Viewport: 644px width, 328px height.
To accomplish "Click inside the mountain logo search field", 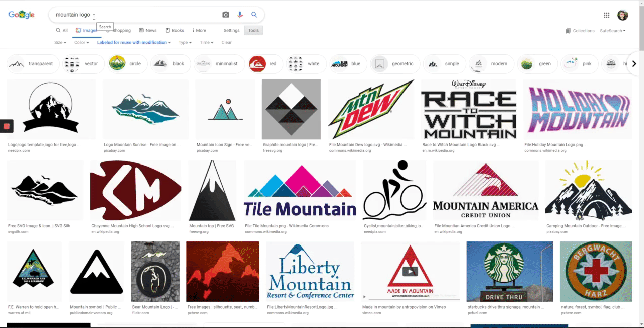I will pyautogui.click(x=136, y=15).
